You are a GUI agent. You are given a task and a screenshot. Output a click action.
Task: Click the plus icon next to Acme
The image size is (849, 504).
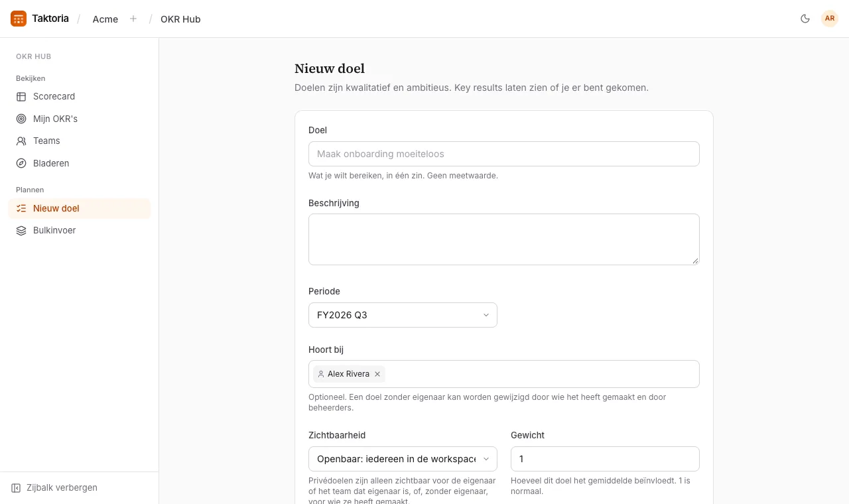[133, 19]
